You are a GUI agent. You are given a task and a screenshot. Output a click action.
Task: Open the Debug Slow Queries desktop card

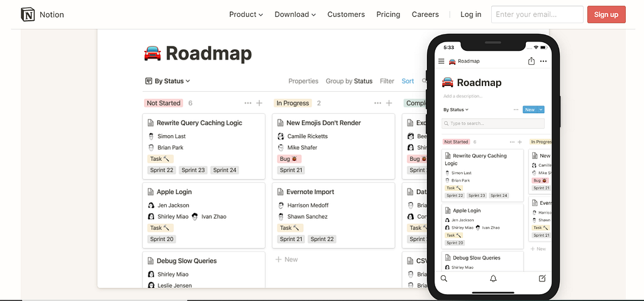[204, 270]
